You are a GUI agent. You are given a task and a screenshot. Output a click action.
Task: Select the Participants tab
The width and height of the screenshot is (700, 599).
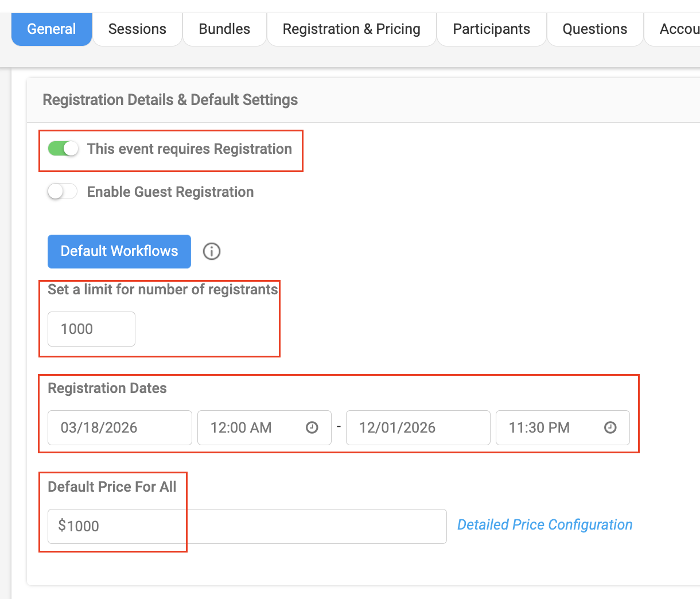491,29
